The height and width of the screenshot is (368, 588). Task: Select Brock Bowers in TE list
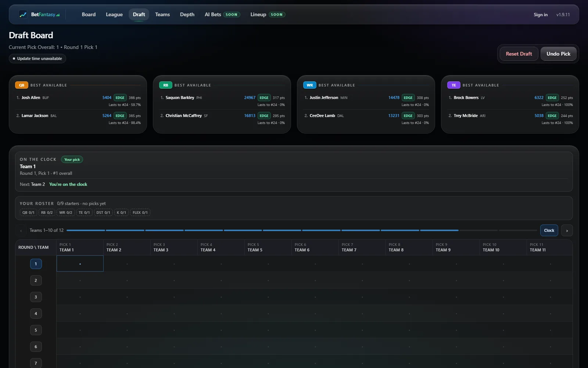(511, 101)
